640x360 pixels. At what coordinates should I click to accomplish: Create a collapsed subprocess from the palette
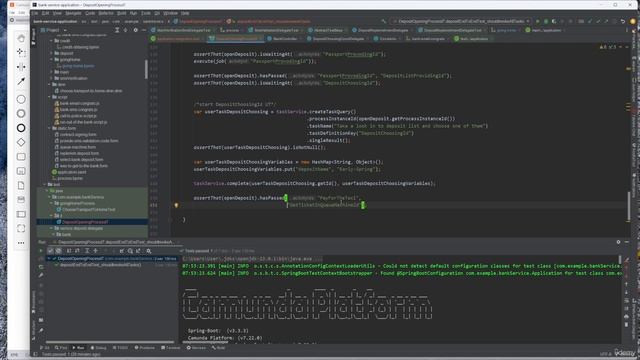21,171
